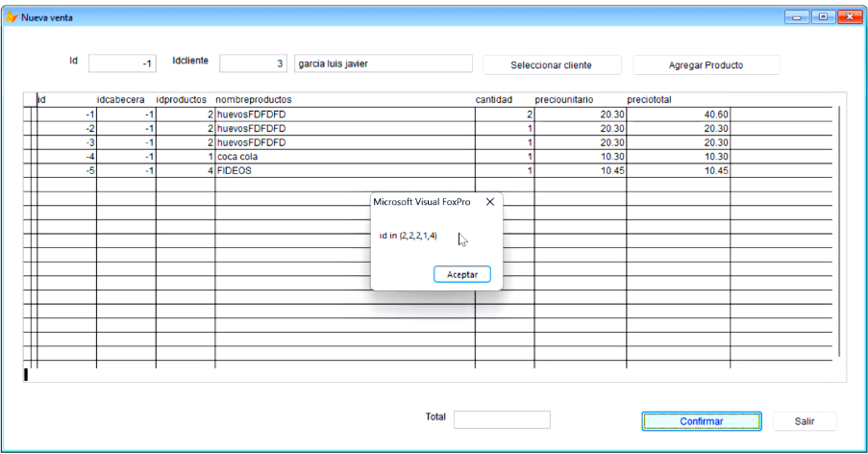This screenshot has height=454, width=868.
Task: Select the cantidad column header
Action: (x=494, y=99)
